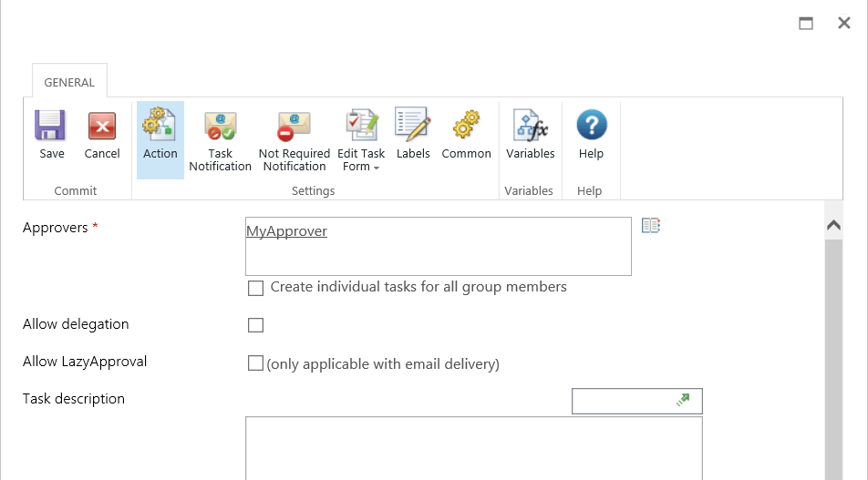Click the MyApprover link in Approvers
Viewport: 868px width, 480px height.
tap(286, 231)
